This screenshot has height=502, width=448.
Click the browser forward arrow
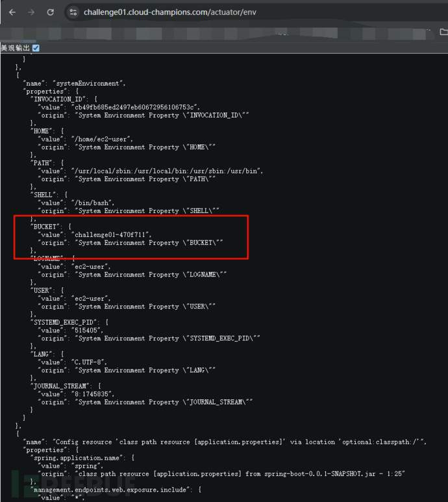point(31,12)
